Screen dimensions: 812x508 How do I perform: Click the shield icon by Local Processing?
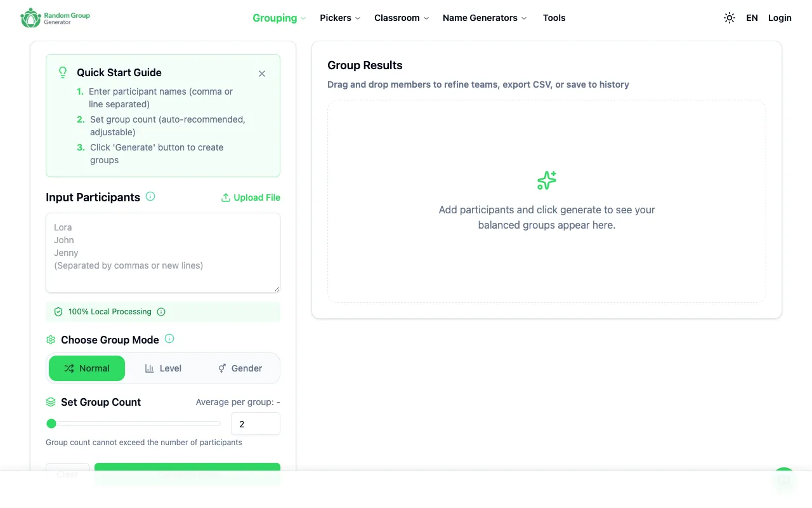[x=58, y=312]
